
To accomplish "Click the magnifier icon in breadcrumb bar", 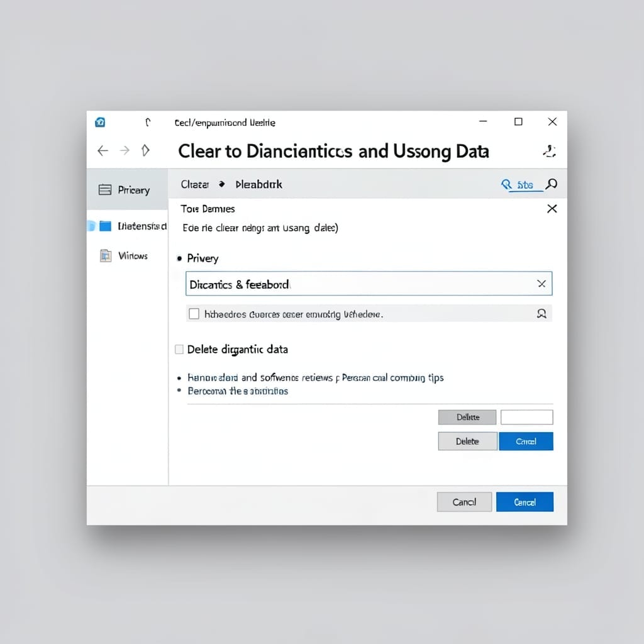I will coord(551,184).
